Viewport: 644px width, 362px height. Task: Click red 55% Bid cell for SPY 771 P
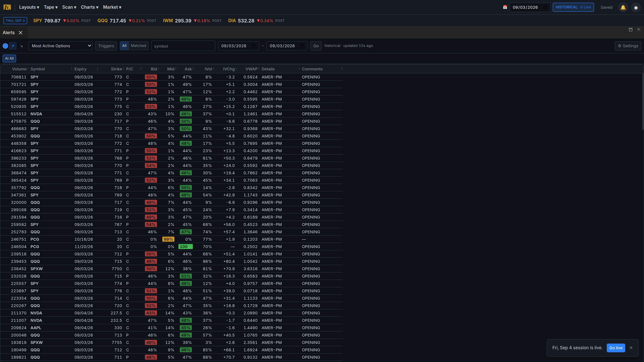(x=151, y=151)
